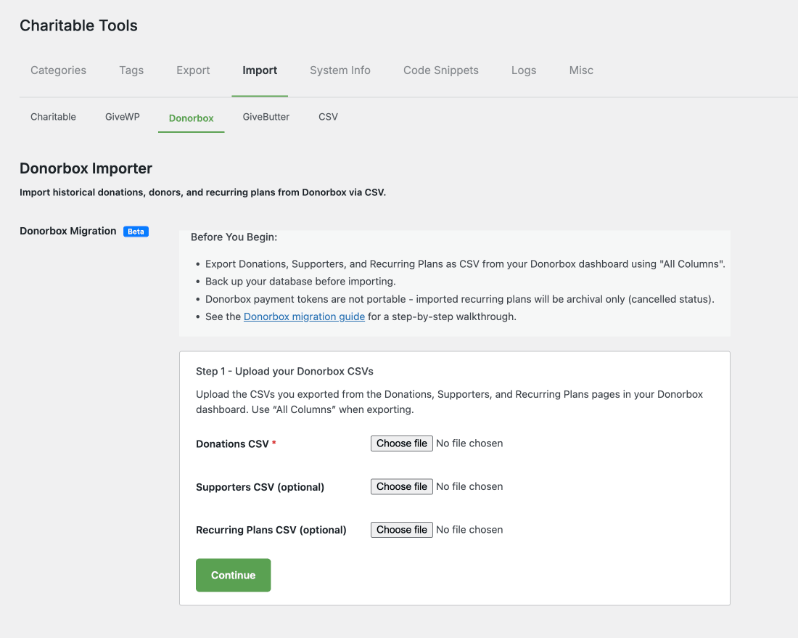Click the Supporters CSV (optional) label

[260, 487]
